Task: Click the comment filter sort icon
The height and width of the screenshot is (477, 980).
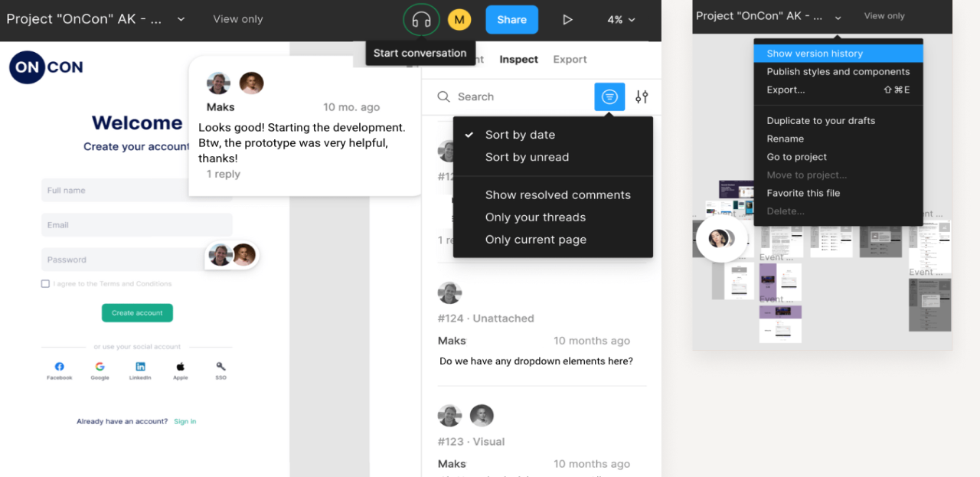Action: 609,96
